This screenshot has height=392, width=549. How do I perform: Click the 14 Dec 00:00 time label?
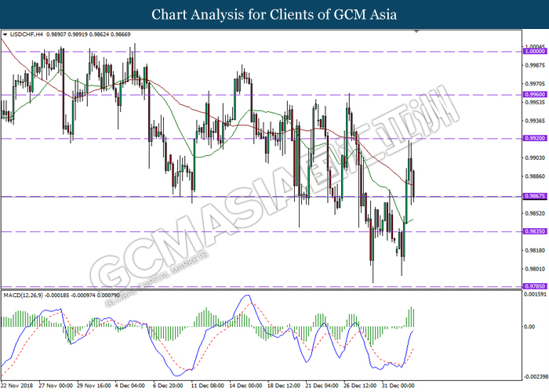(x=245, y=386)
